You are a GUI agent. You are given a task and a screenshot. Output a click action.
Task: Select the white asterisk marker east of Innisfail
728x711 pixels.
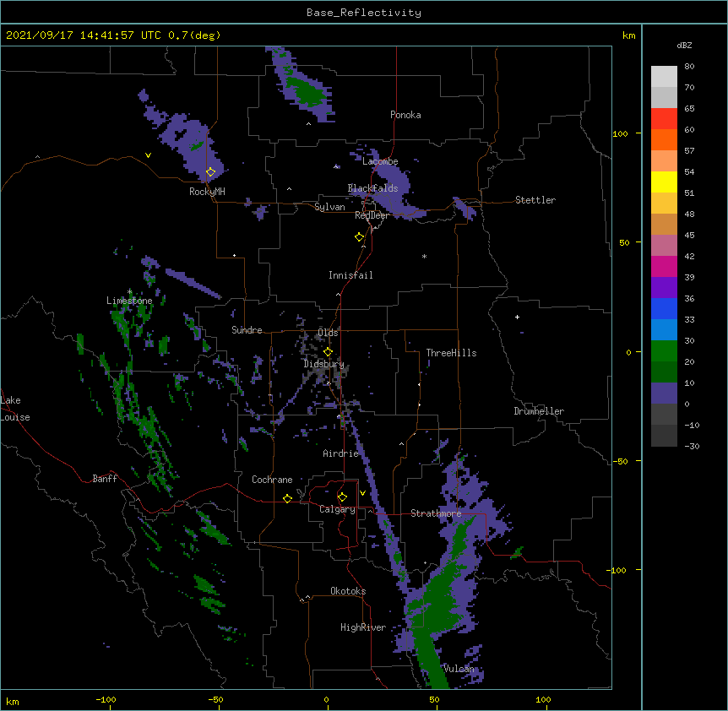(424, 256)
